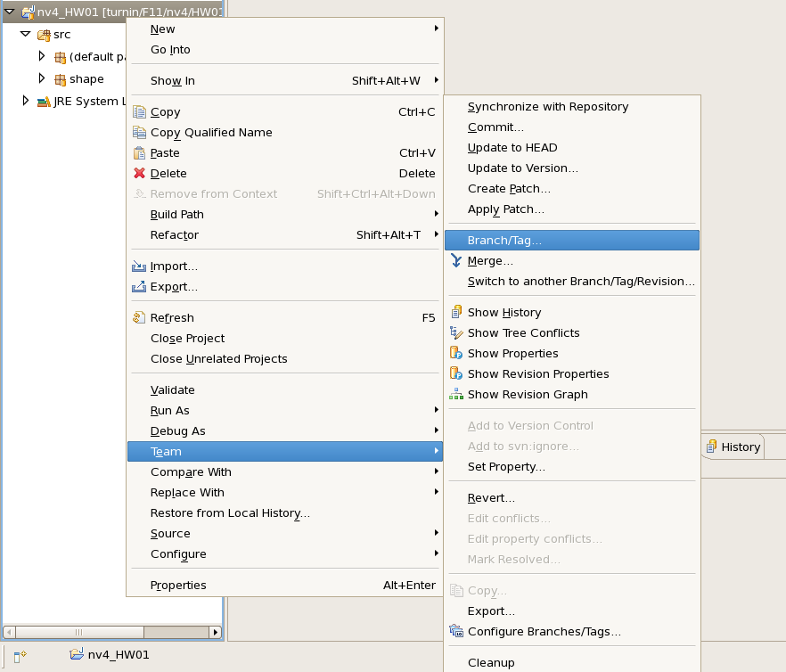Open the Commit... menu entry

click(495, 127)
